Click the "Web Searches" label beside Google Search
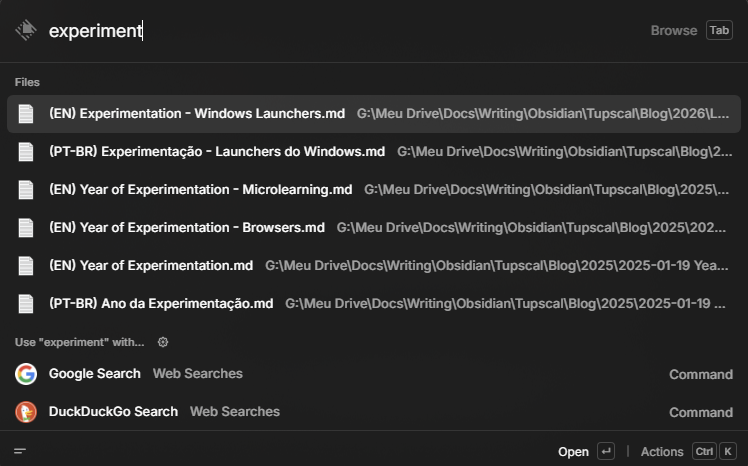 pos(197,373)
